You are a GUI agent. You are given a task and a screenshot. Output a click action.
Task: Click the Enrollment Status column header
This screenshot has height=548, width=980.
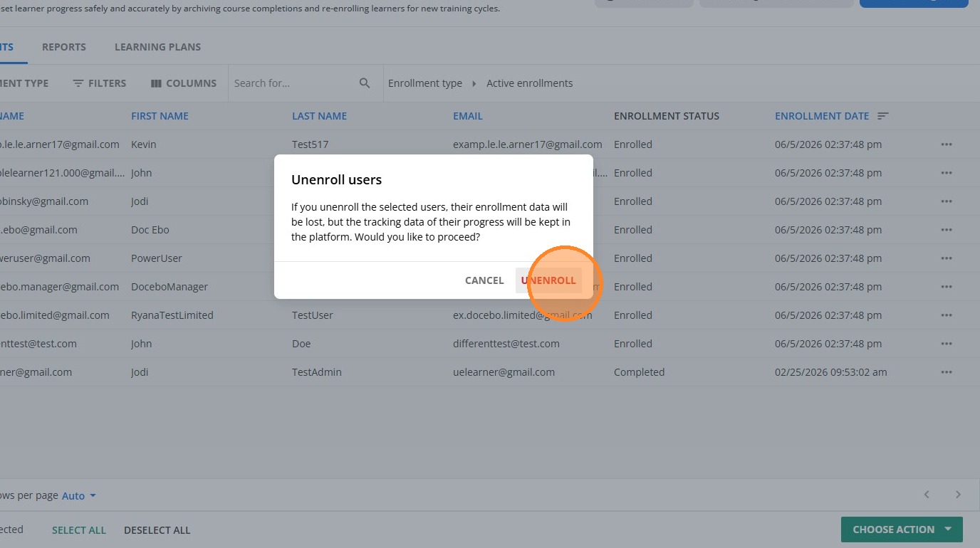pos(667,116)
